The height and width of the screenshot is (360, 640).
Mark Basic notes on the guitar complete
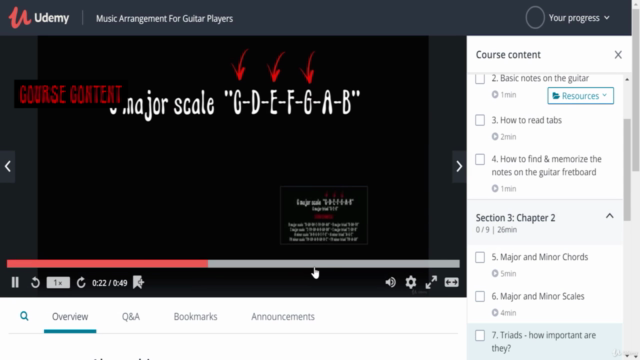pos(480,78)
